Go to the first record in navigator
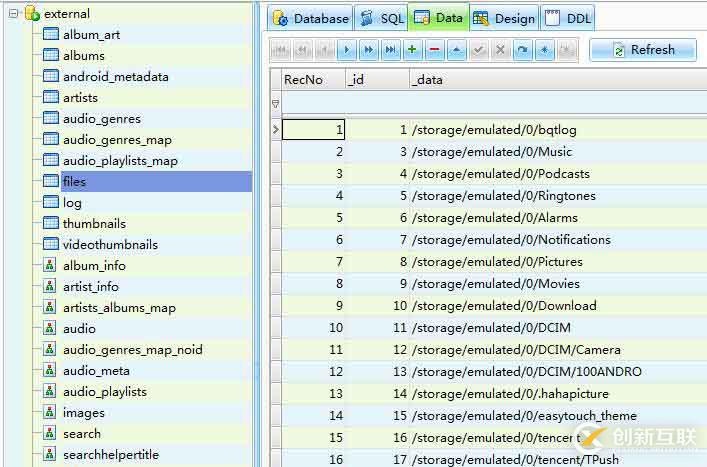 (x=280, y=50)
